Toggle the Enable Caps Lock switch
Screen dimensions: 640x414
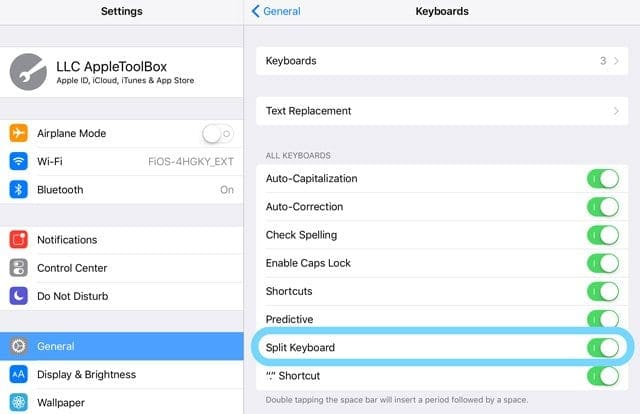603,263
